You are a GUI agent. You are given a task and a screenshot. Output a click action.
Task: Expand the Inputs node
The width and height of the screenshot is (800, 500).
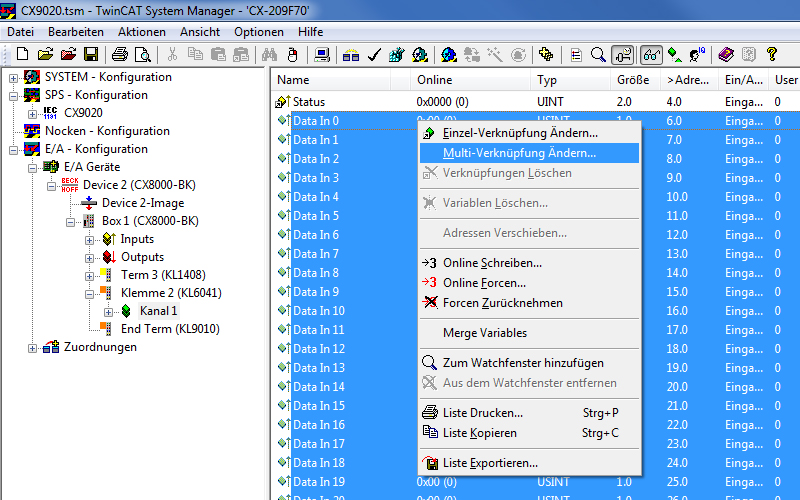coord(89,240)
